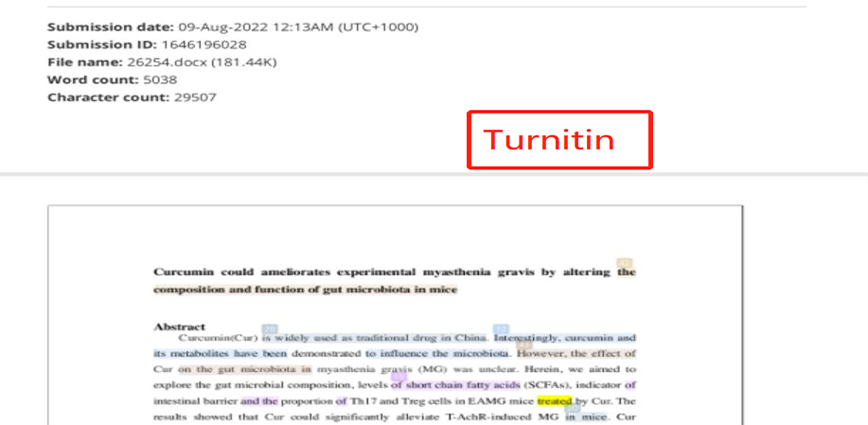Click highlighted 'to influence the microbiota'
Screen dimensions: 868x425
pyautogui.click(x=436, y=353)
